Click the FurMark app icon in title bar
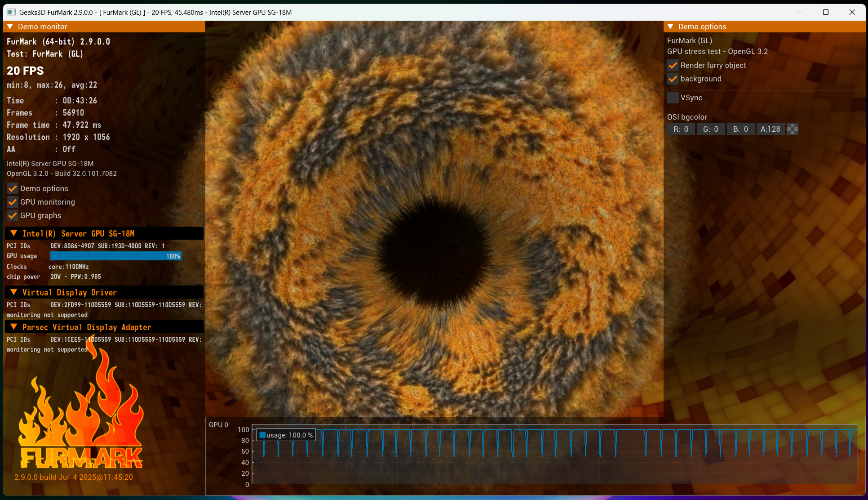 [x=11, y=12]
